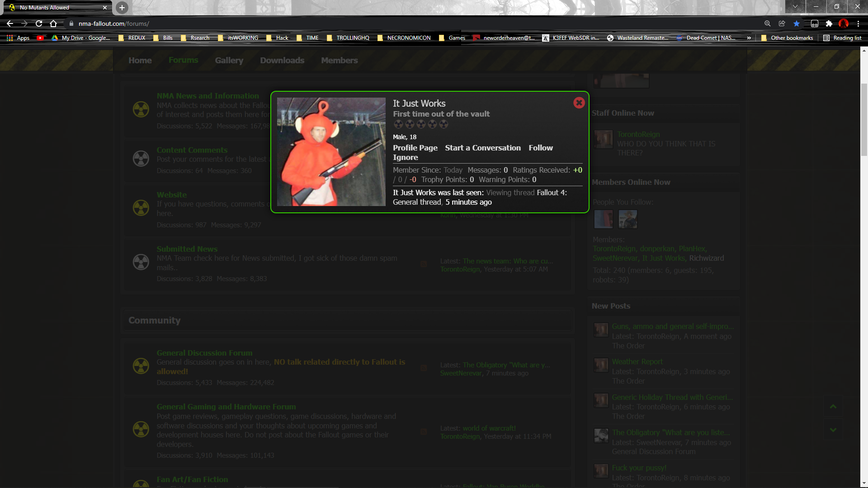Click radiation icon beside Content Comments
Viewport: 868px width, 488px height.
[x=141, y=159]
